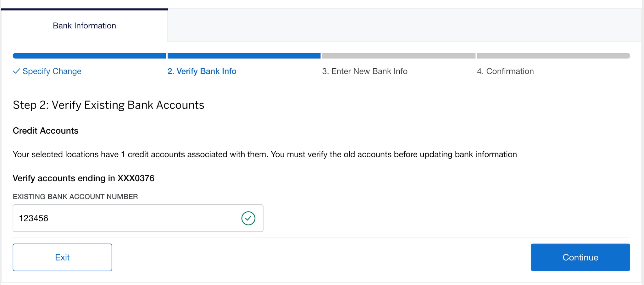This screenshot has width=644, height=285.
Task: Select the Specify Change step
Action: pyautogui.click(x=52, y=71)
